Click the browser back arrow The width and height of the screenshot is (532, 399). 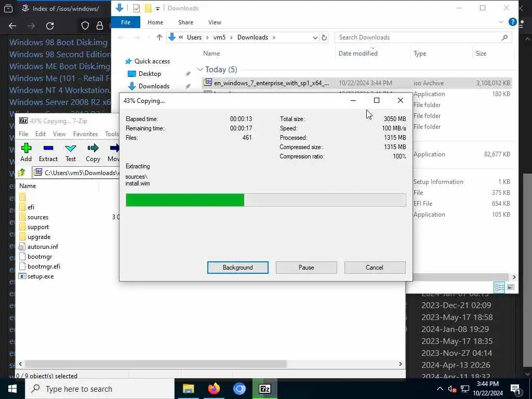[12, 26]
